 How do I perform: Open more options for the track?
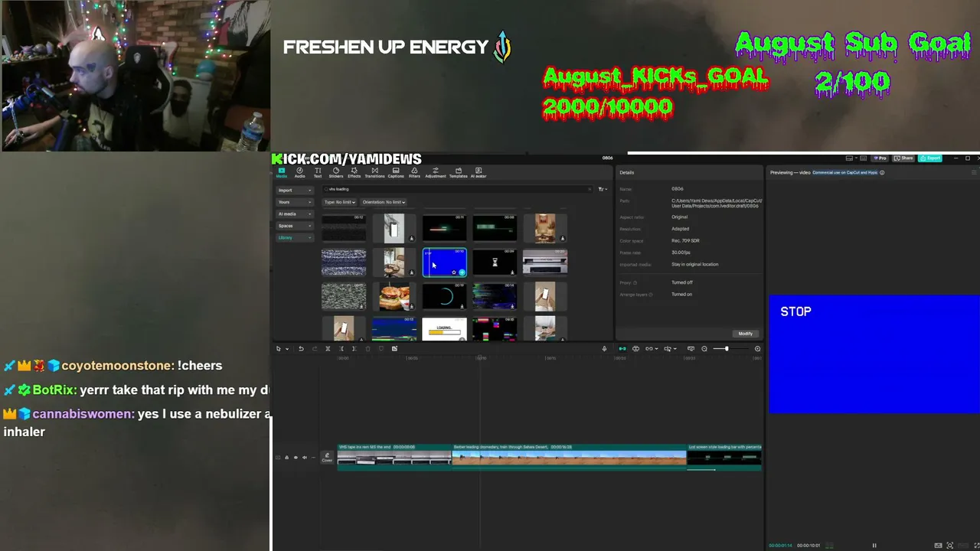(x=312, y=458)
